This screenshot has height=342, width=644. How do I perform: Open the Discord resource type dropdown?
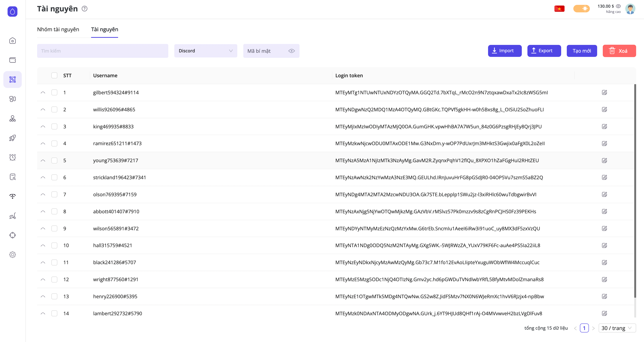[205, 51]
